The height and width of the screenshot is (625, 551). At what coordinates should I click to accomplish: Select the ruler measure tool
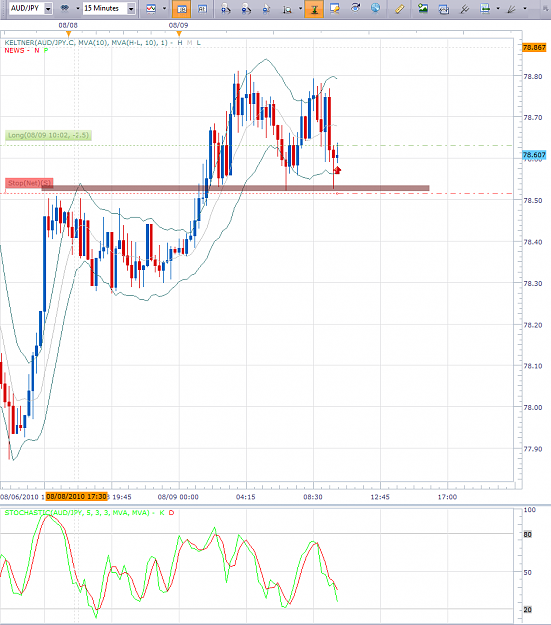click(399, 9)
